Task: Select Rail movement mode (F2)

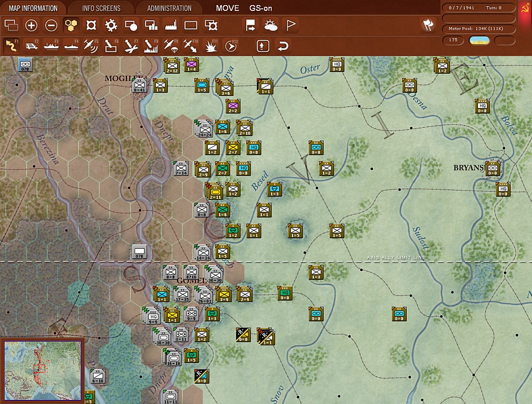Action: (31, 46)
